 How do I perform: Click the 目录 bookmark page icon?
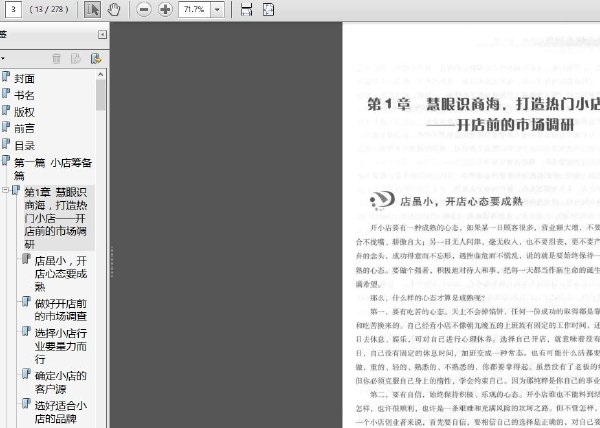pos(6,143)
